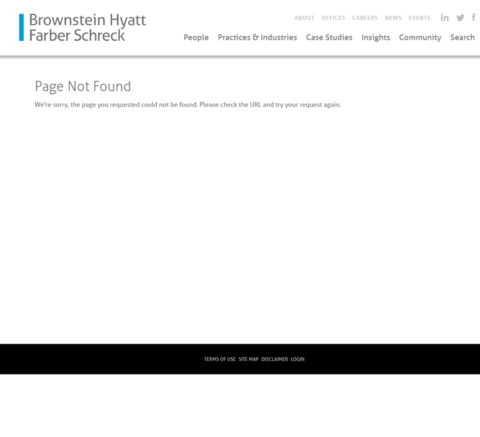This screenshot has height=437, width=480.
Task: Open the Site Map footer link
Action: [248, 359]
